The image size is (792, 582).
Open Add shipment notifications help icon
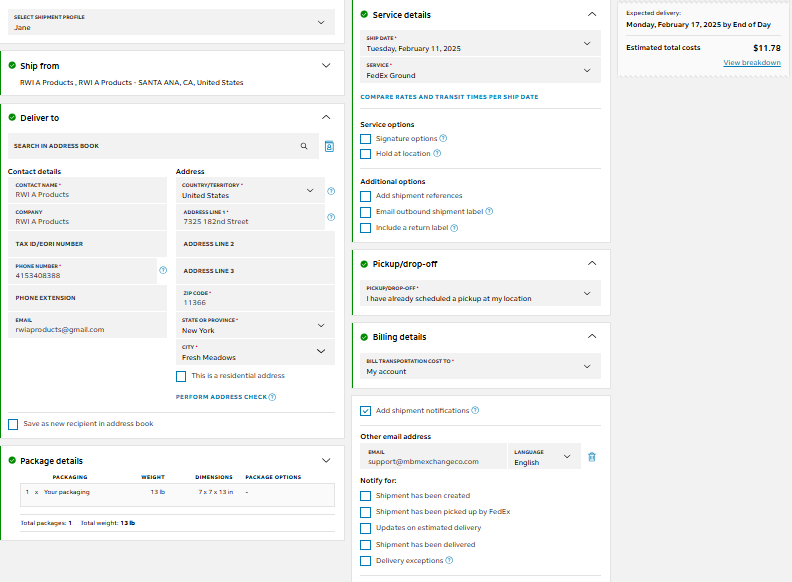(x=475, y=410)
